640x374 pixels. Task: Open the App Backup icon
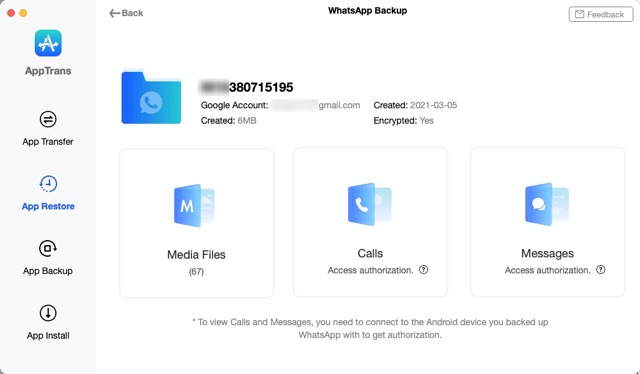tap(48, 248)
